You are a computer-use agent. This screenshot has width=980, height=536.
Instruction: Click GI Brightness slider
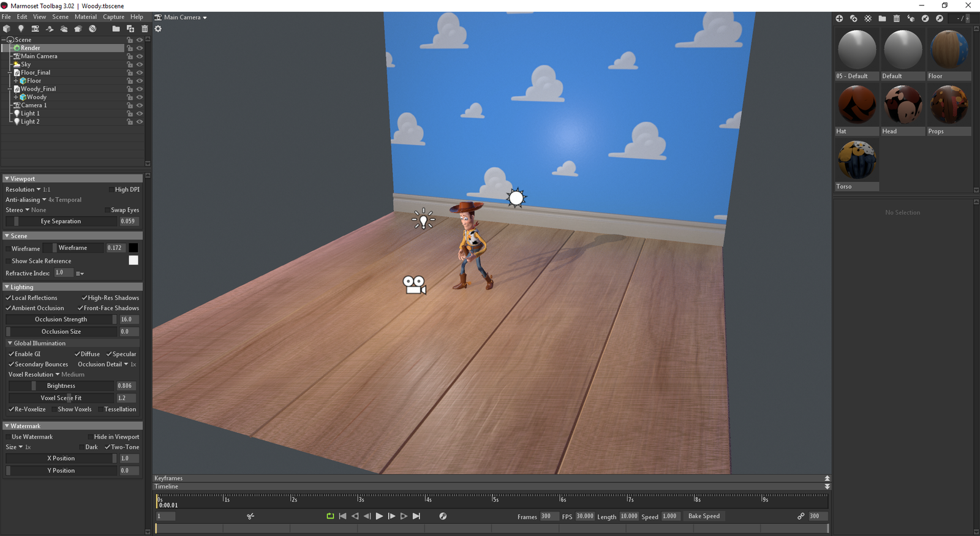[61, 386]
